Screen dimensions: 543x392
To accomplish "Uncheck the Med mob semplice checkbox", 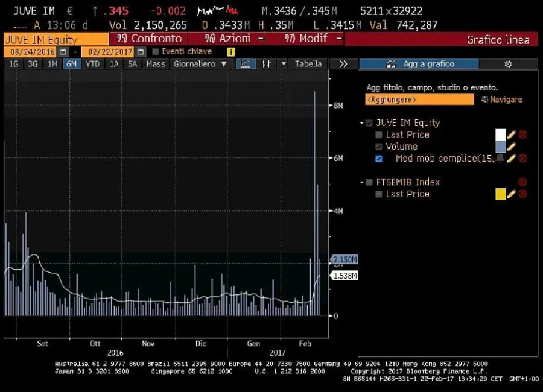I will pos(379,159).
